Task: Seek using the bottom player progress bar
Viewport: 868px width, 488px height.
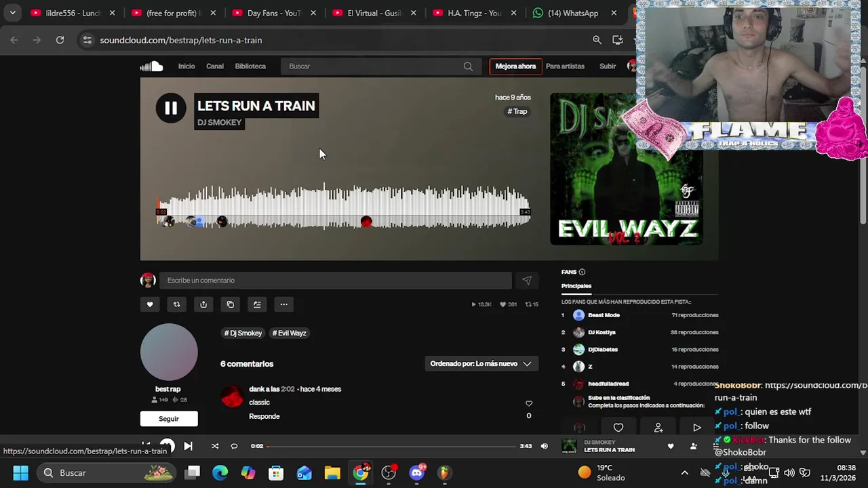Action: coord(392,446)
